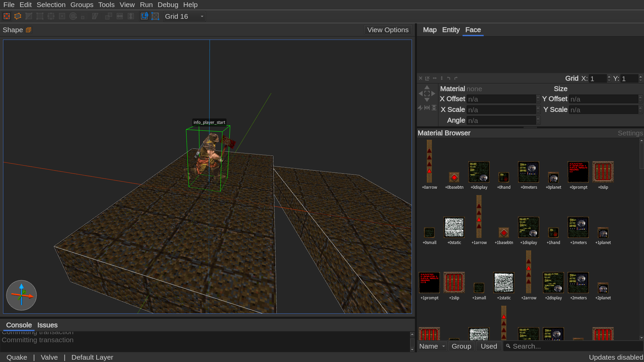
Task: Click reset texture X icon
Action: [421, 78]
